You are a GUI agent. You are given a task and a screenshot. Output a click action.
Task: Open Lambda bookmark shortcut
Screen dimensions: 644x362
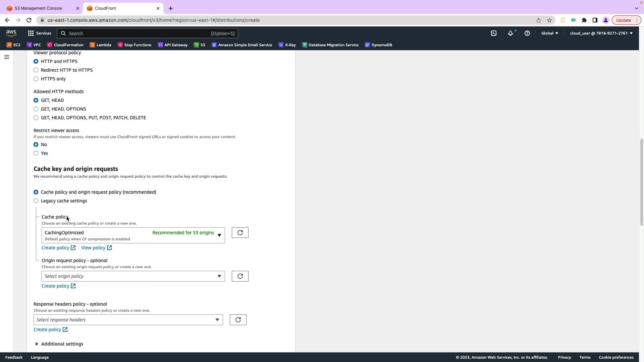coord(100,45)
